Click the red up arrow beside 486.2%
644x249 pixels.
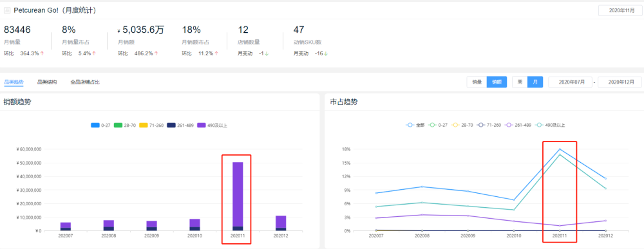156,53
